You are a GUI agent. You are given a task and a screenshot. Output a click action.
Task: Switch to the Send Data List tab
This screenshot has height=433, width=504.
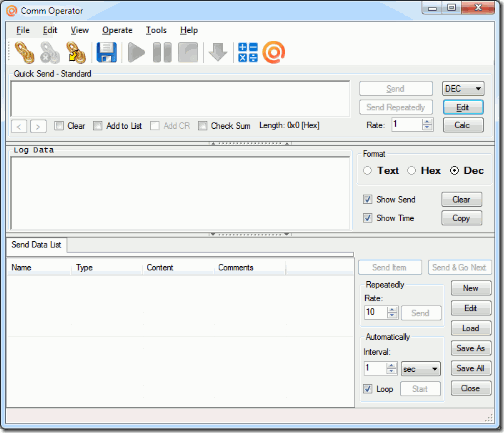36,245
